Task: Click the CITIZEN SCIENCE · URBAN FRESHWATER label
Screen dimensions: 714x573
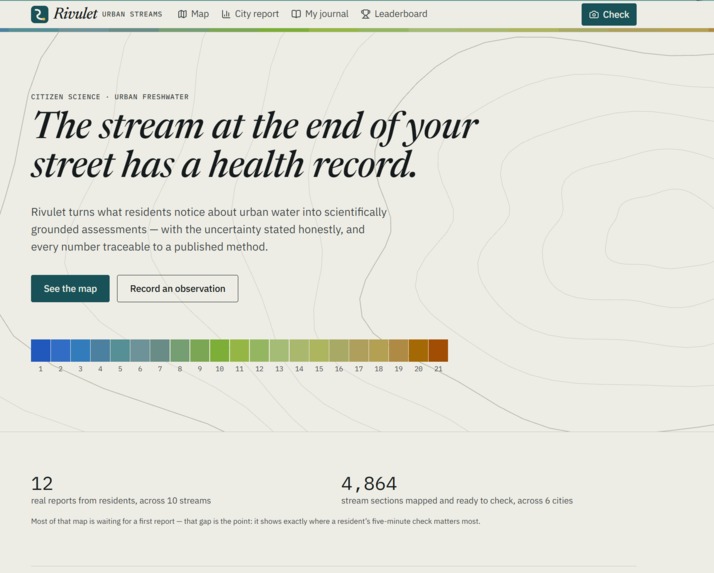Action: coord(110,97)
